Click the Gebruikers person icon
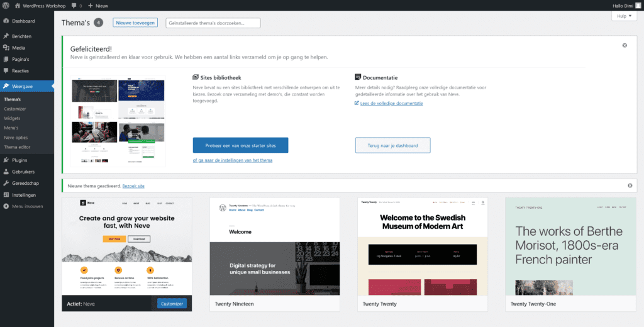 click(6, 172)
